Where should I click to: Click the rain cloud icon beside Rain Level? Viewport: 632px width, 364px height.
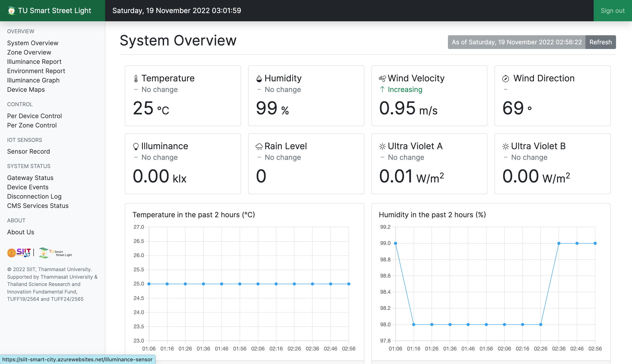[259, 147]
